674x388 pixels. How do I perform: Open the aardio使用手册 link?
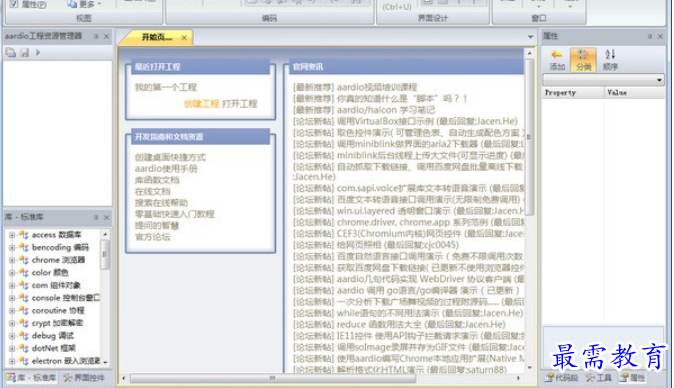click(x=166, y=168)
